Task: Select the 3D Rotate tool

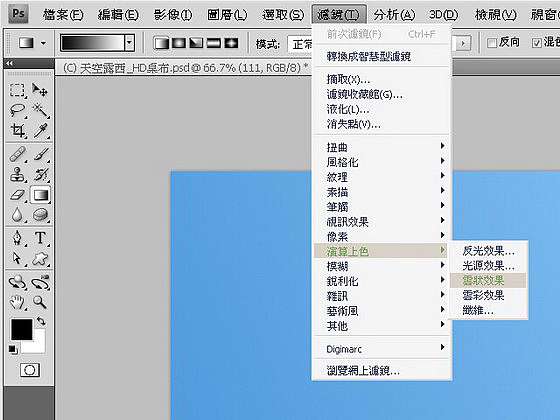Action: click(x=17, y=282)
